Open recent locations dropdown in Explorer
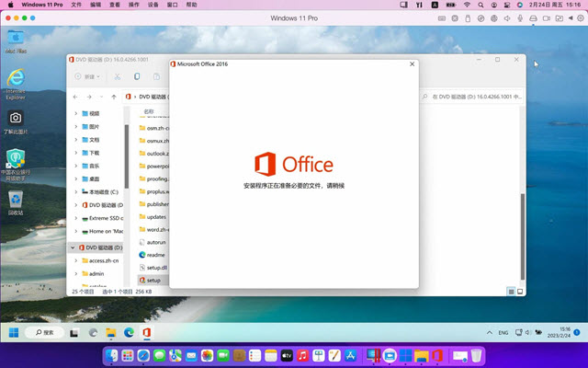Image resolution: width=588 pixels, height=368 pixels. [x=101, y=97]
